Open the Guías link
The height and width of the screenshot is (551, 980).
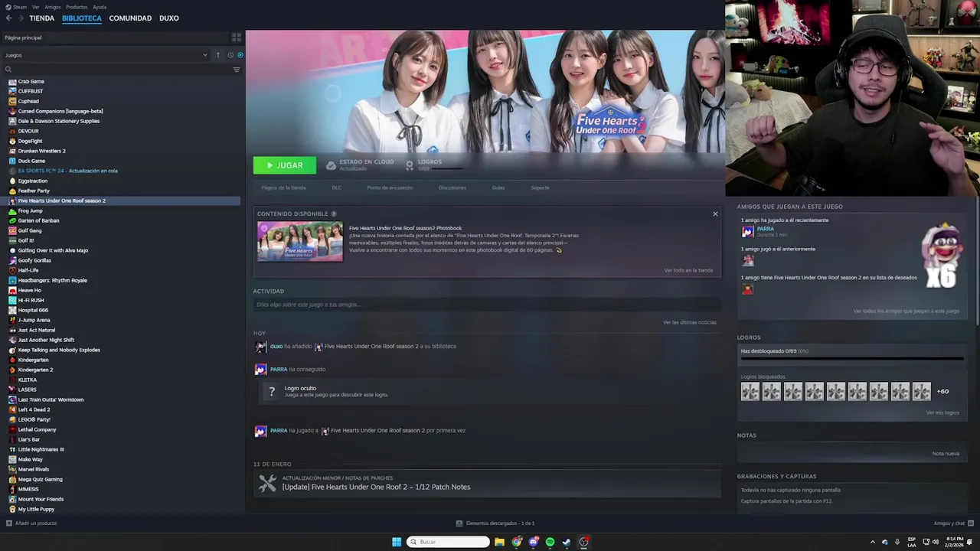click(x=498, y=187)
